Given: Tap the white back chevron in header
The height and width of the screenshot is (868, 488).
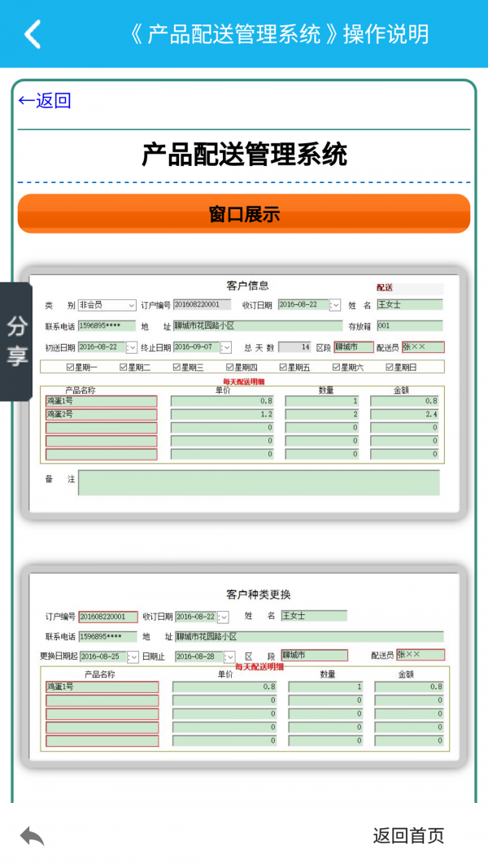Looking at the screenshot, I should (32, 34).
